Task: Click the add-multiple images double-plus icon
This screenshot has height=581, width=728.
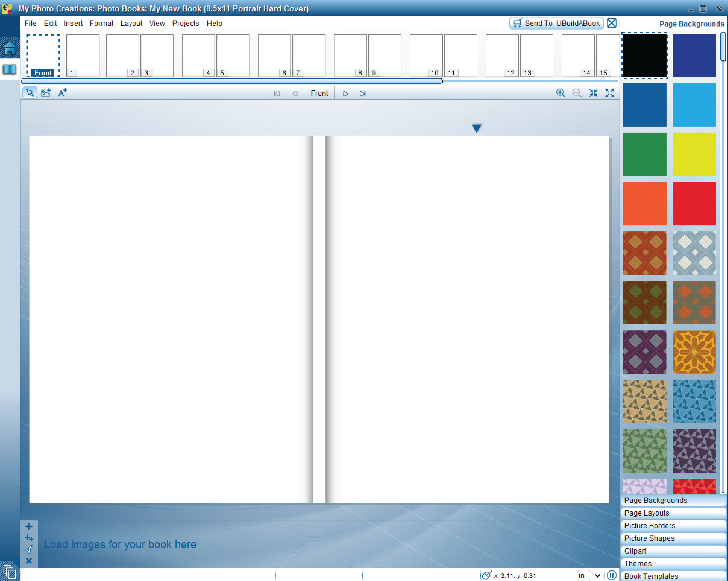Action: coord(29,538)
